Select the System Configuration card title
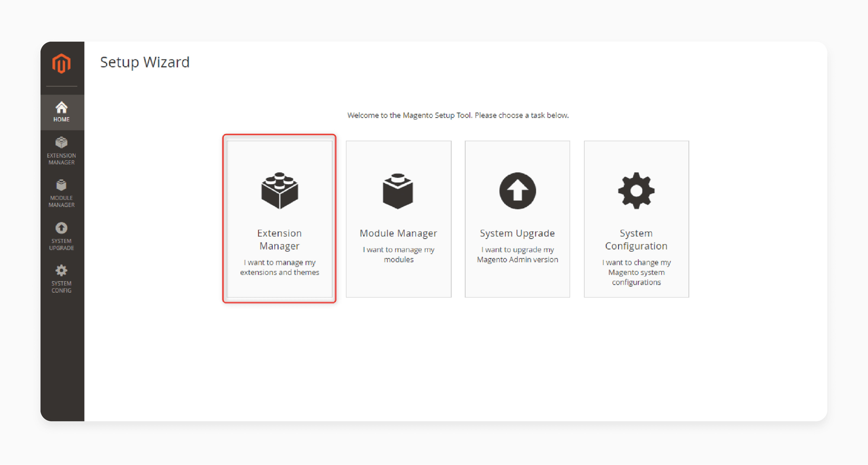This screenshot has width=868, height=465. [636, 240]
